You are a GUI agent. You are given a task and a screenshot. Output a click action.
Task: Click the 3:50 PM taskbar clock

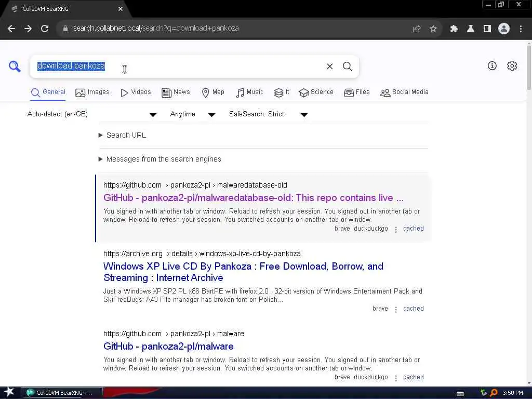tap(512, 393)
